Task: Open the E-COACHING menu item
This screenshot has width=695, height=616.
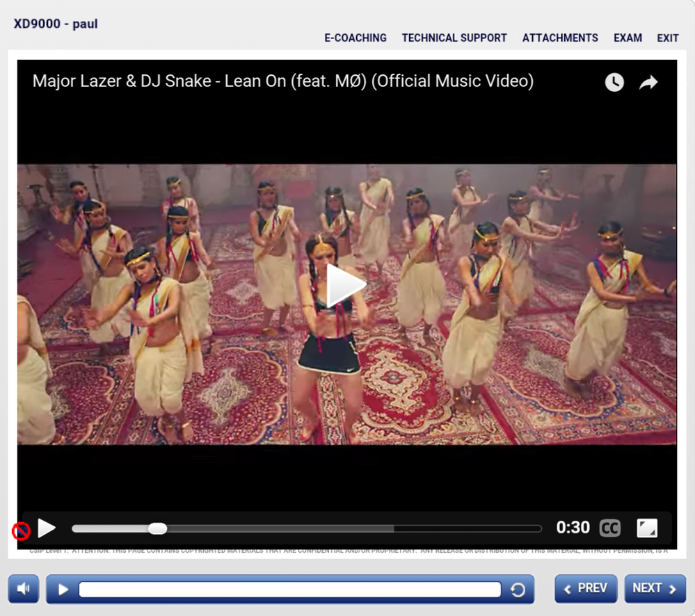Action: 355,38
